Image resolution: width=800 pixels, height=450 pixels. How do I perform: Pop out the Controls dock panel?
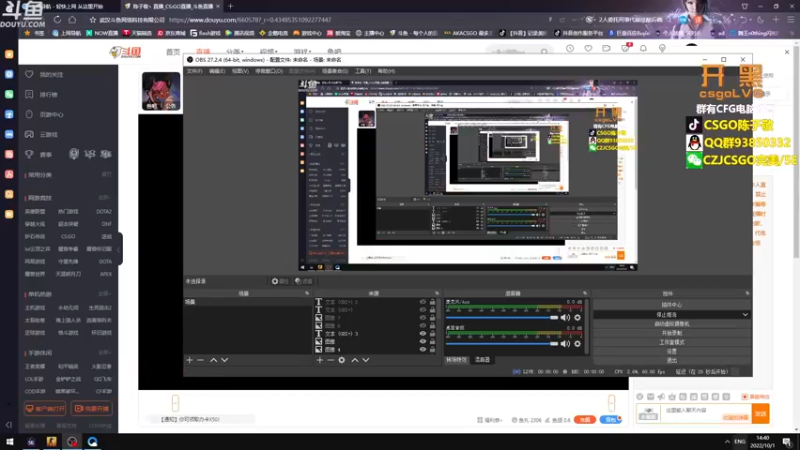(747, 293)
